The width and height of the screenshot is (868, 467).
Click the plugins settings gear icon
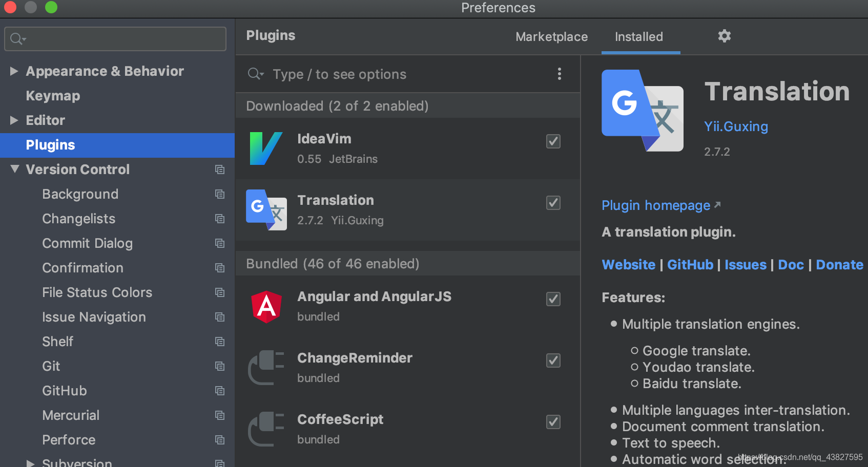click(724, 36)
